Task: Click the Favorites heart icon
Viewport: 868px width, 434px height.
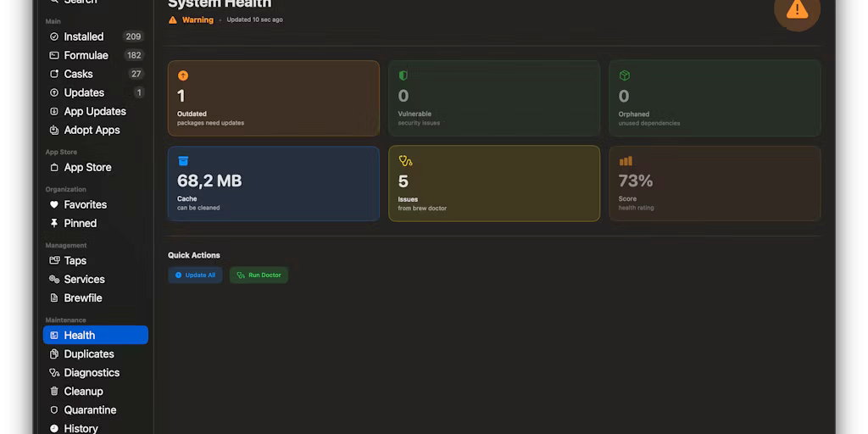Action: coord(54,204)
